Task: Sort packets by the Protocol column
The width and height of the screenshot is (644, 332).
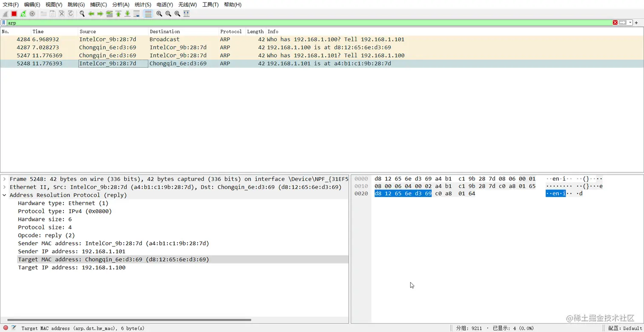Action: coord(232,31)
